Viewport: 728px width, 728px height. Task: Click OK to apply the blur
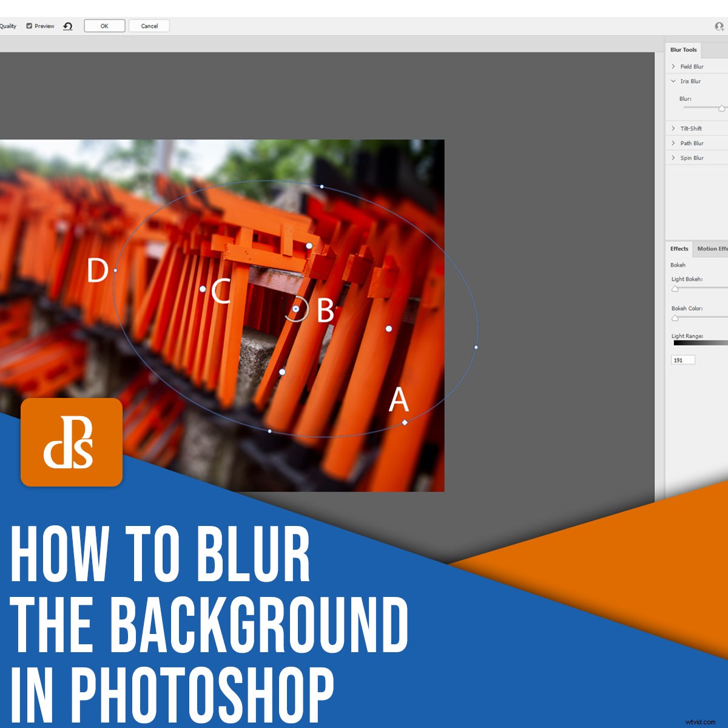(104, 25)
